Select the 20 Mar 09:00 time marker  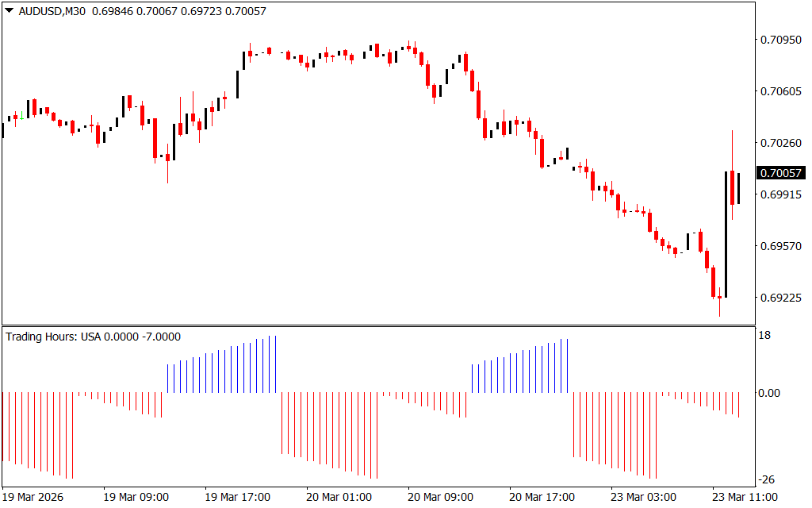[440, 497]
